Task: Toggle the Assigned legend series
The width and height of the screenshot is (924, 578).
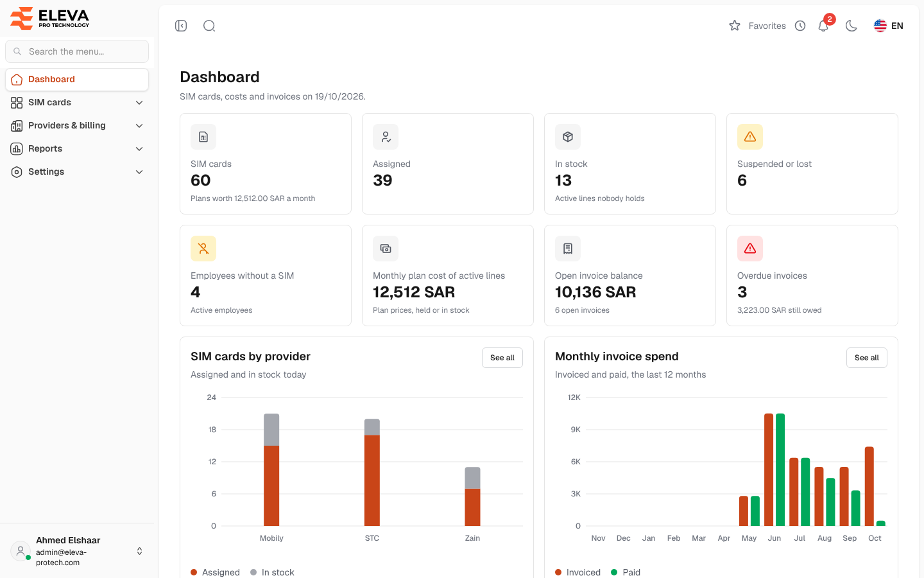Action: [x=215, y=572]
